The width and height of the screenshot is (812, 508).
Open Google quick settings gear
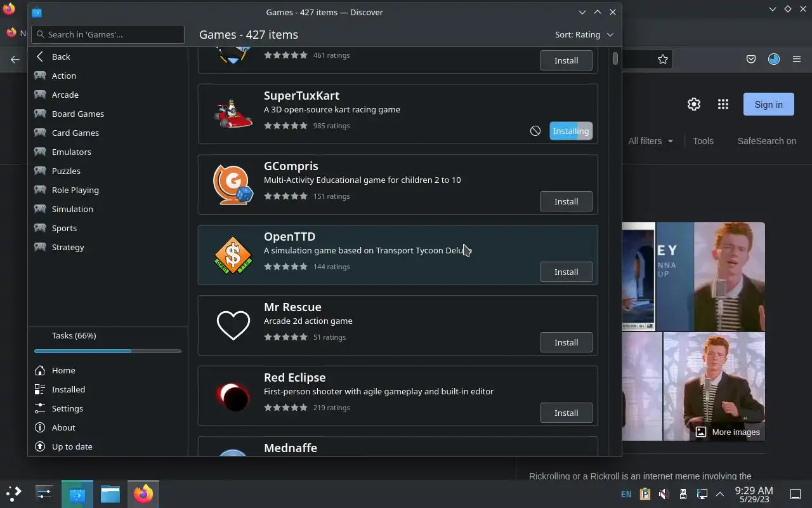pyautogui.click(x=694, y=104)
